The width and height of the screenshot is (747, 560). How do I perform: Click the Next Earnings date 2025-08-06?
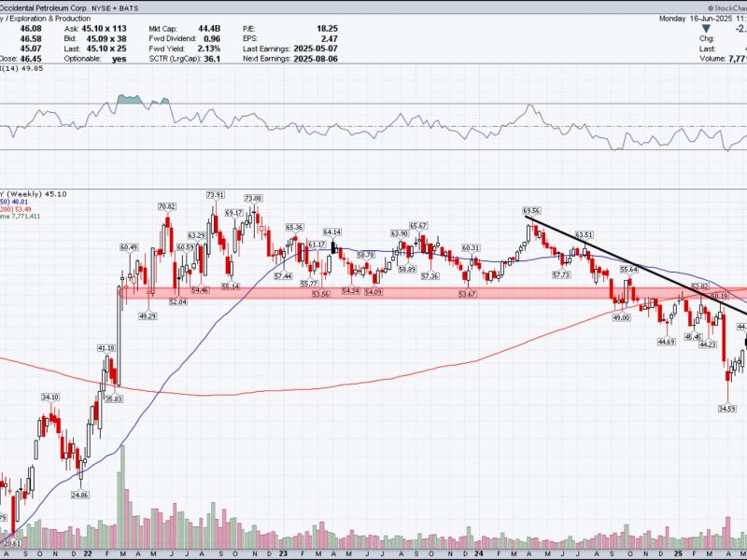[316, 59]
